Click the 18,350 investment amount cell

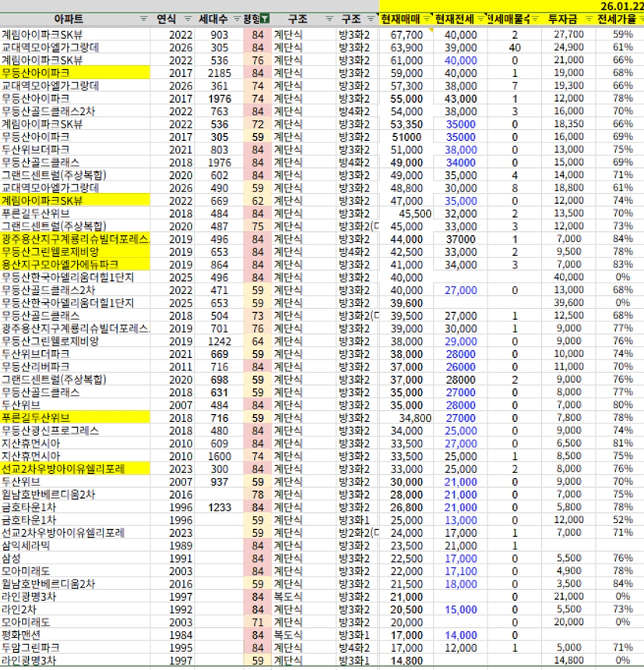point(568,124)
